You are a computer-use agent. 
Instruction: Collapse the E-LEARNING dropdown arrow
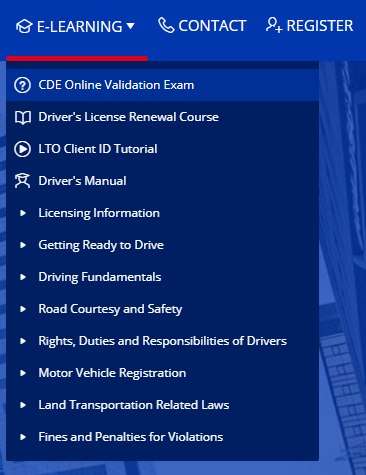[130, 26]
